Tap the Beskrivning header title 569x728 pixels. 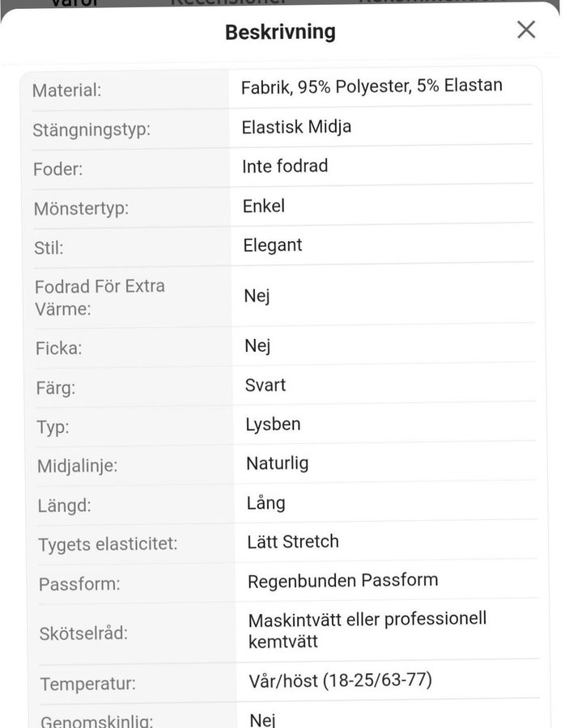[280, 32]
